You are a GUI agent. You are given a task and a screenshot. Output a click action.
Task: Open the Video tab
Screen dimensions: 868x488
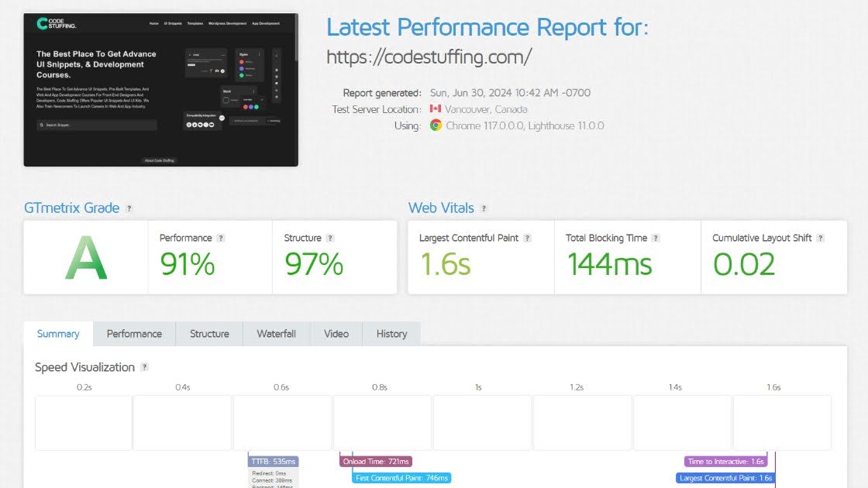pos(336,334)
